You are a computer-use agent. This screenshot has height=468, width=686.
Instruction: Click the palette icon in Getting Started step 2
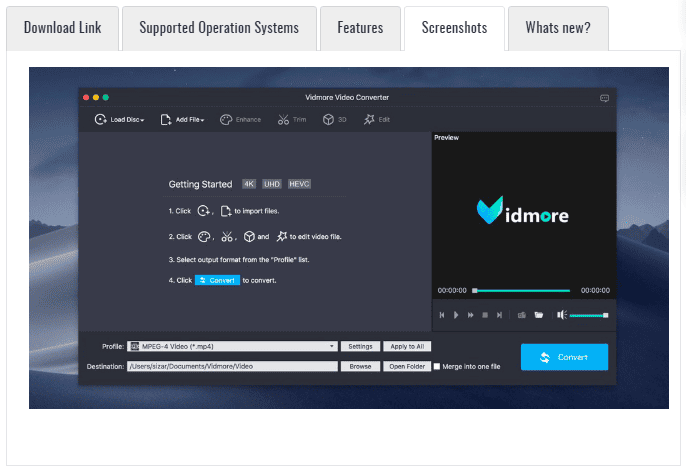click(204, 237)
